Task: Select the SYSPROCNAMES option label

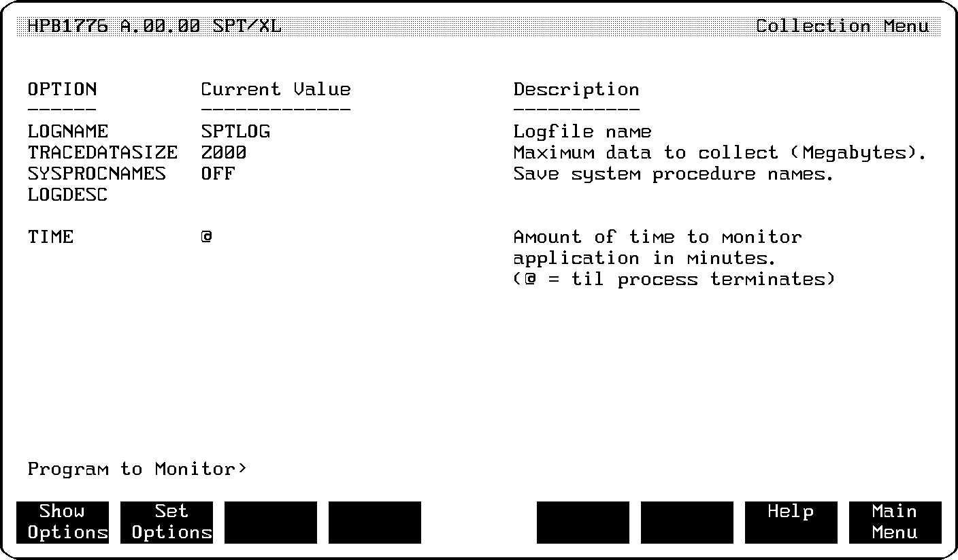Action: 97,174
